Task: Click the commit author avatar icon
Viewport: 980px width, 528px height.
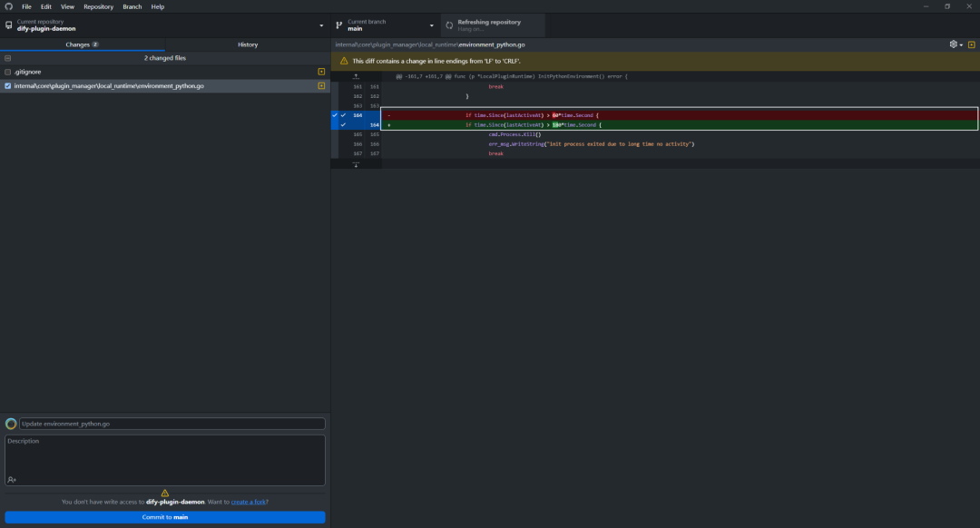Action: (x=11, y=424)
